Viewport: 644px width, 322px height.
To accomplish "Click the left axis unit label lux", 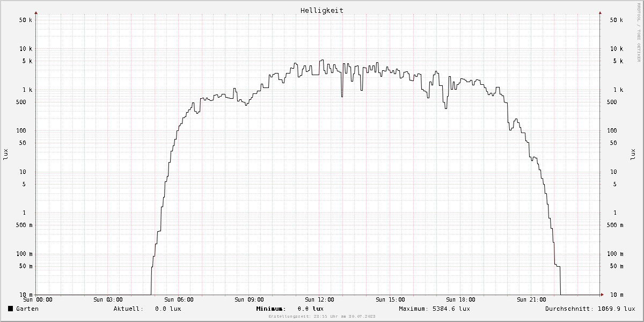I will (x=6, y=155).
